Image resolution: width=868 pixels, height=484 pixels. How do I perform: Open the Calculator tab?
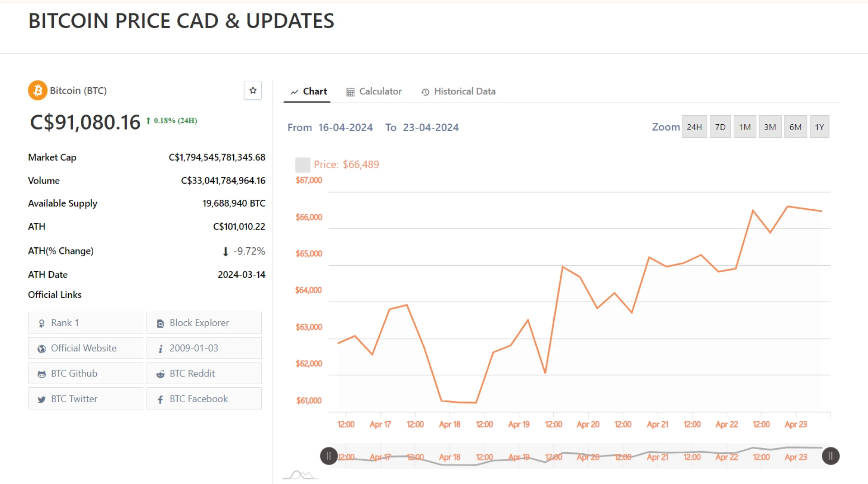click(x=380, y=91)
